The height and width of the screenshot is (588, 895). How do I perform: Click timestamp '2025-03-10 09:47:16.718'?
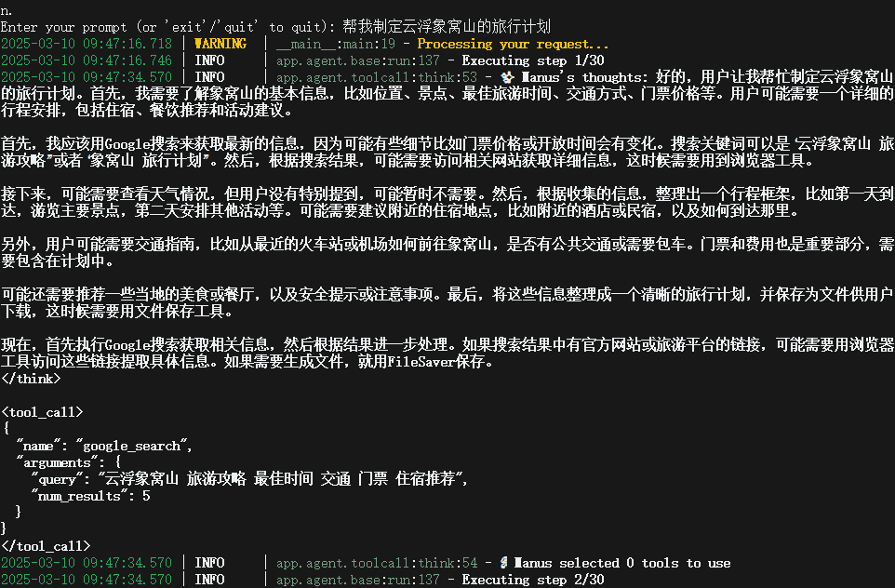click(87, 44)
